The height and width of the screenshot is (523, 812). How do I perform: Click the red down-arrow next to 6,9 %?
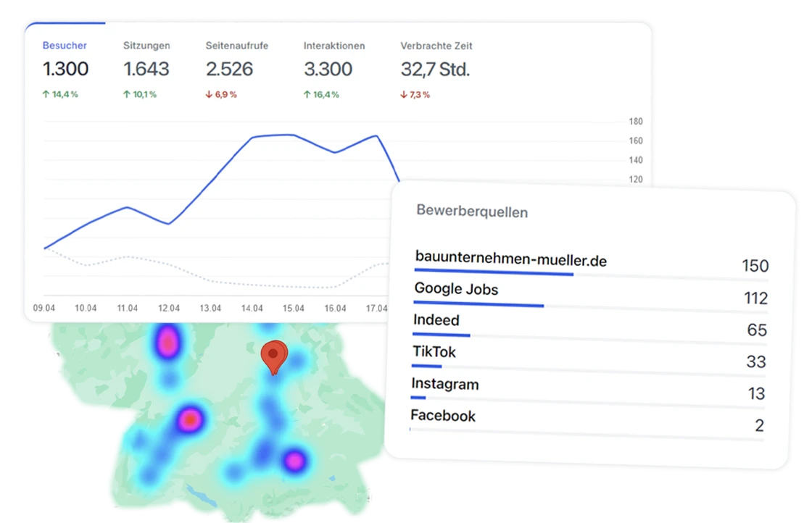[210, 93]
